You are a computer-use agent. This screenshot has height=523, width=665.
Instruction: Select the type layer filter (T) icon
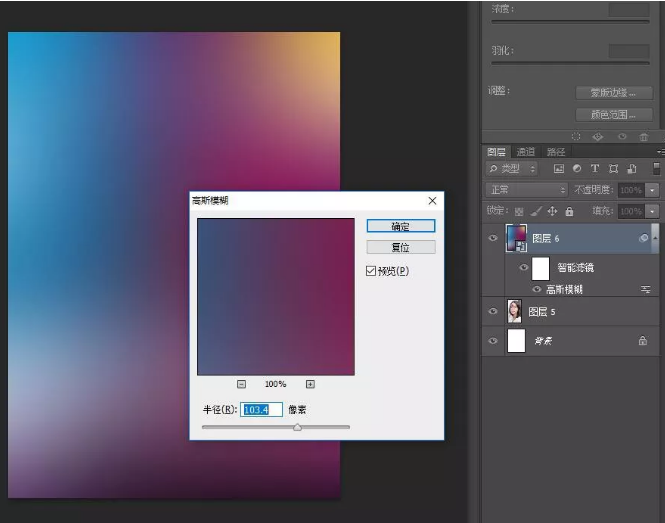point(595,169)
